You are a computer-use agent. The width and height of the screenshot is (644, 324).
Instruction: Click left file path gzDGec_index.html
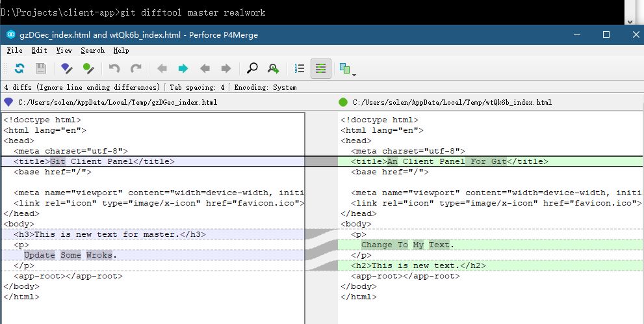pyautogui.click(x=118, y=102)
